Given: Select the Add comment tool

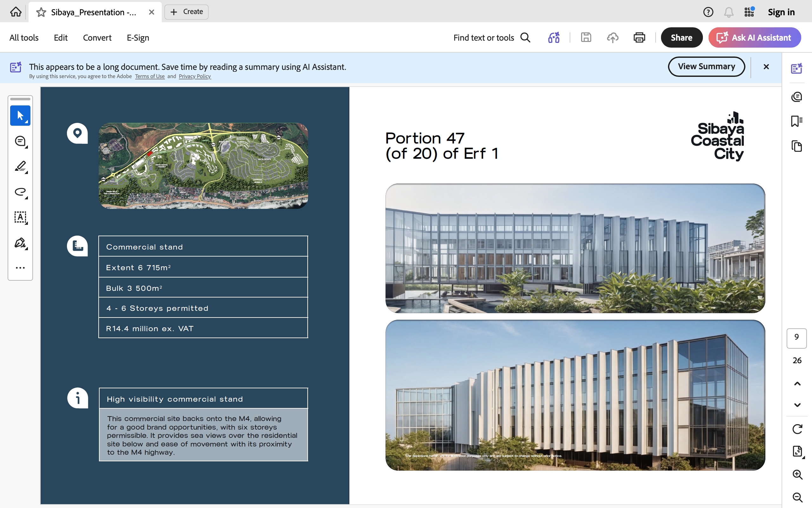Looking at the screenshot, I should coord(20,141).
